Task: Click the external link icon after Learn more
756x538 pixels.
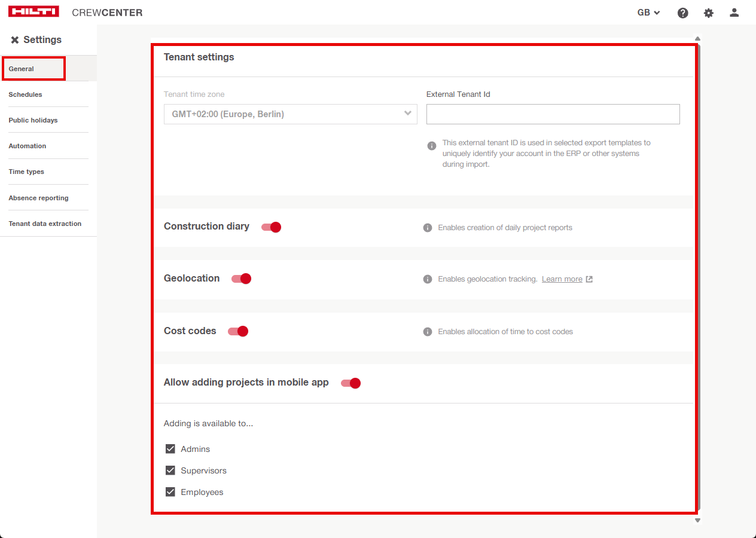Action: (x=589, y=279)
